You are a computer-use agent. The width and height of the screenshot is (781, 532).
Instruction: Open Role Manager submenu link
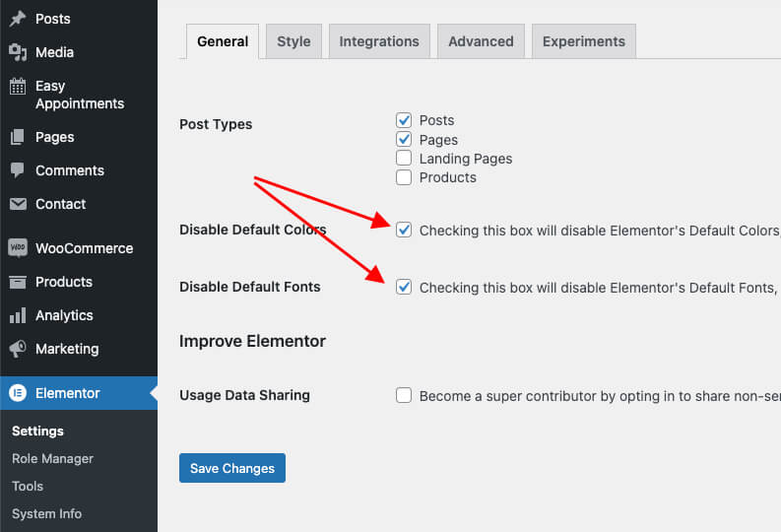coord(53,458)
